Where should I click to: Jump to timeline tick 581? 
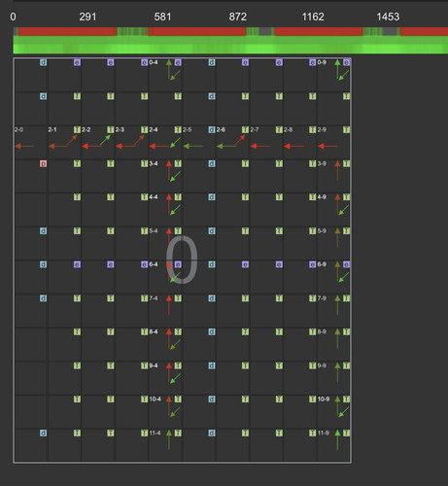point(162,17)
